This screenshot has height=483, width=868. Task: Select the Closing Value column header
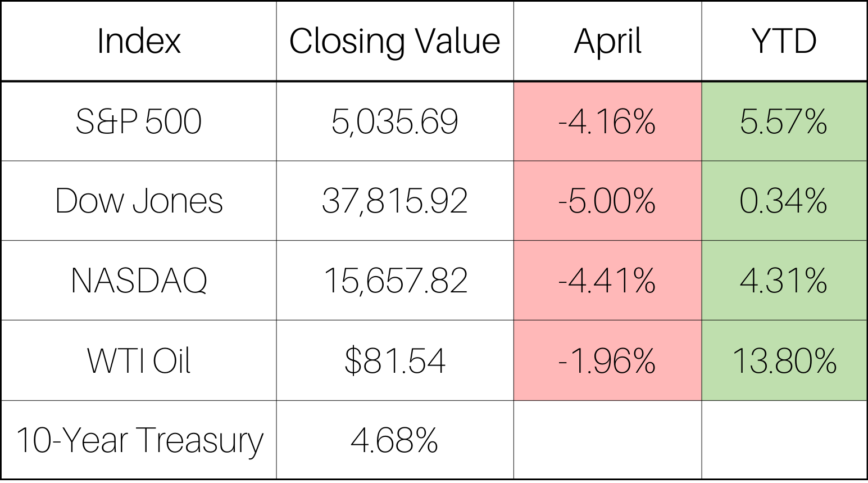(x=394, y=41)
